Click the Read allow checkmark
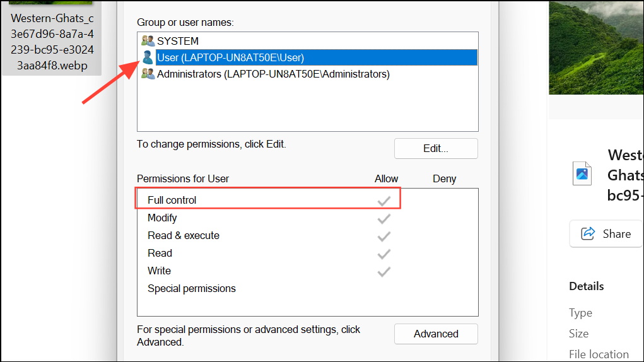The height and width of the screenshot is (362, 644). click(384, 254)
